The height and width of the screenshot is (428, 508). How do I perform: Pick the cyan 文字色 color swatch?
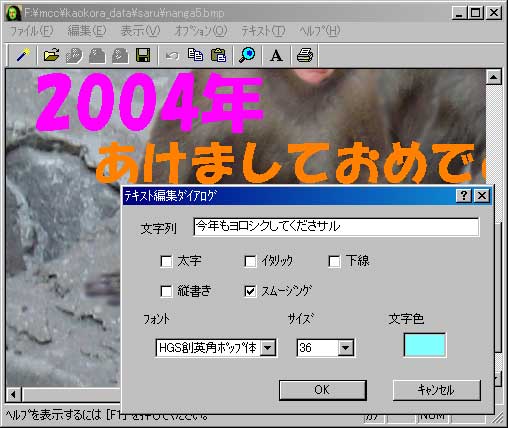[x=425, y=345]
